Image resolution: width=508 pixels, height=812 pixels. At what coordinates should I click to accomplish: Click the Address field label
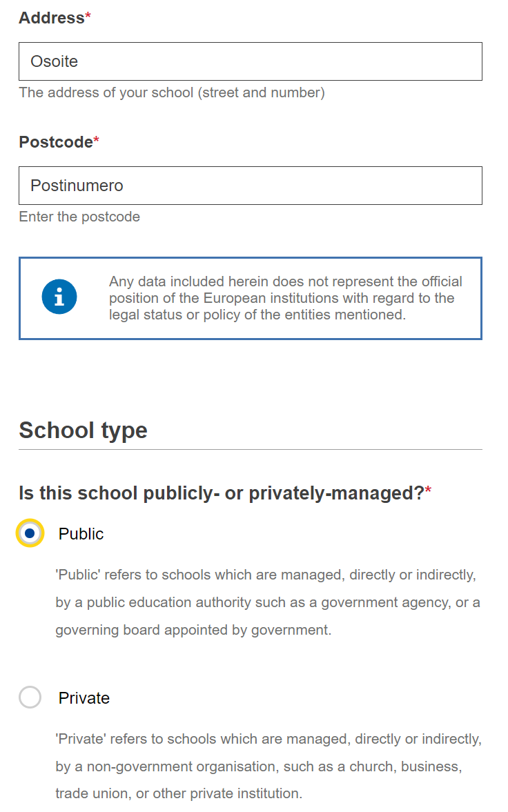click(52, 18)
